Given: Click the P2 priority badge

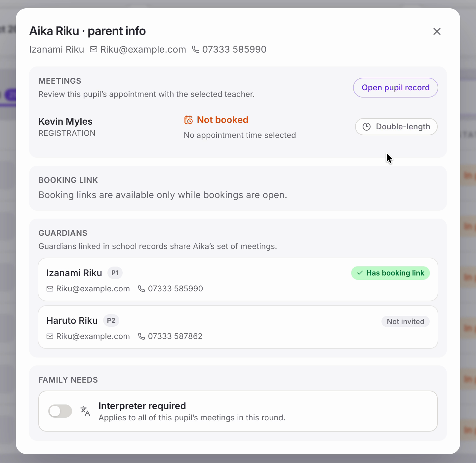Looking at the screenshot, I should pos(111,320).
